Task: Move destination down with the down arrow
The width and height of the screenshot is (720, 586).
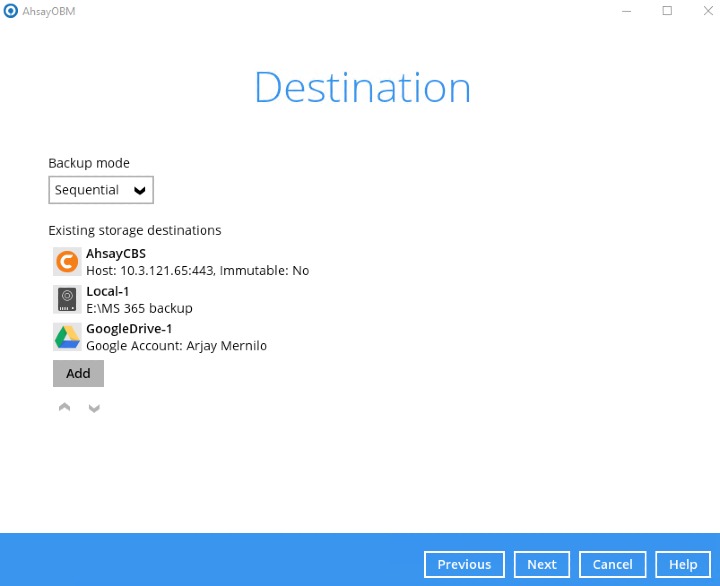Action: click(94, 408)
